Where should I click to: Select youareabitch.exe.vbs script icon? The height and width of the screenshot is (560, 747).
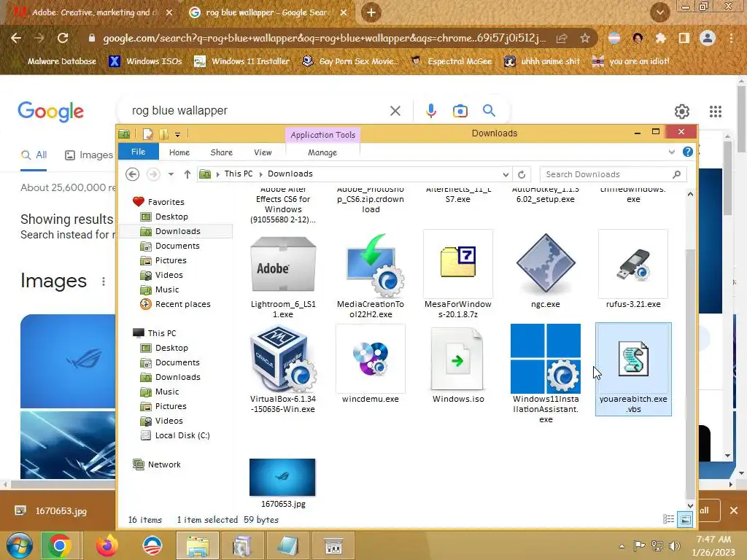(633, 359)
